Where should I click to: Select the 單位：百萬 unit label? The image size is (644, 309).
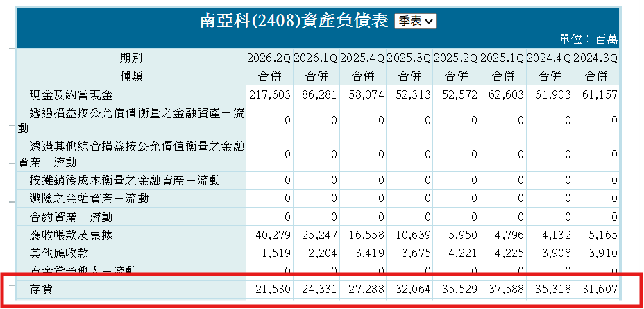pos(588,40)
